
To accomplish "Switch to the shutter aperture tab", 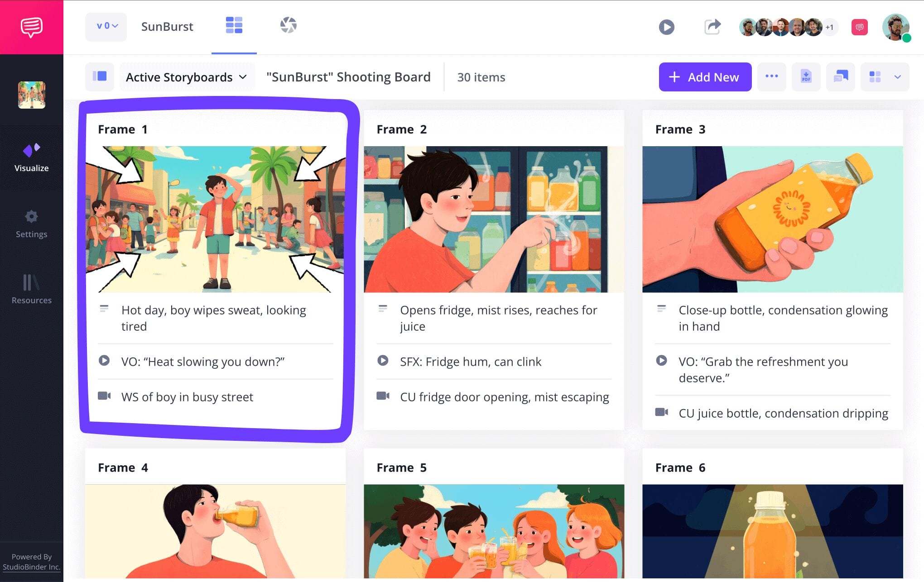I will coord(288,26).
